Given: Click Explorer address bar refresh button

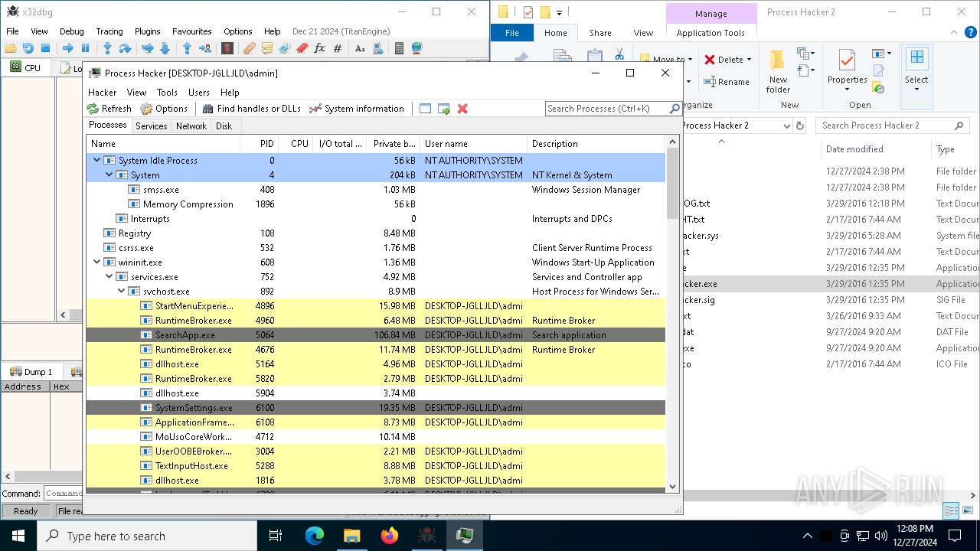Looking at the screenshot, I should [x=800, y=126].
